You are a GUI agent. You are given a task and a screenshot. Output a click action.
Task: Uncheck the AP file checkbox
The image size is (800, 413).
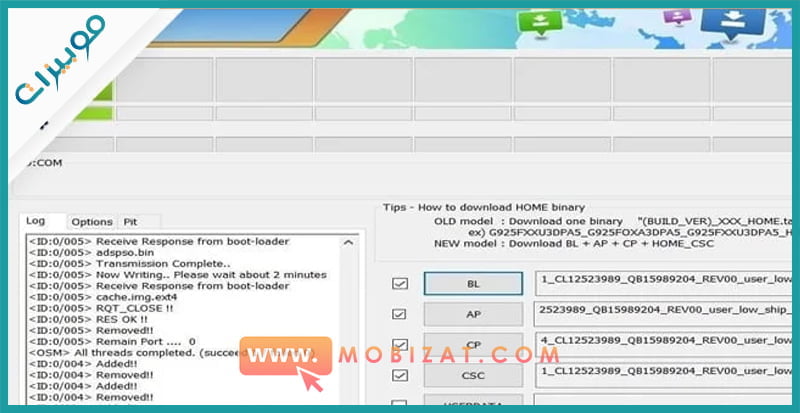point(400,314)
